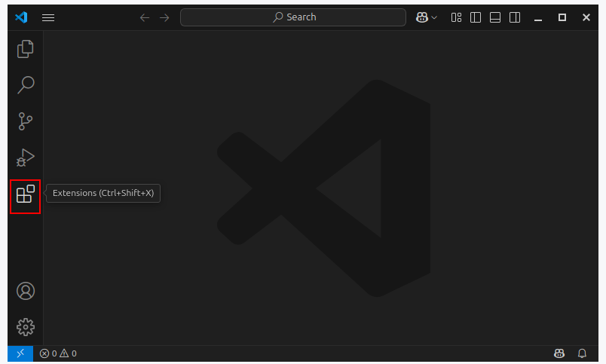
Task: Close the VS Code window
Action: pos(586,17)
